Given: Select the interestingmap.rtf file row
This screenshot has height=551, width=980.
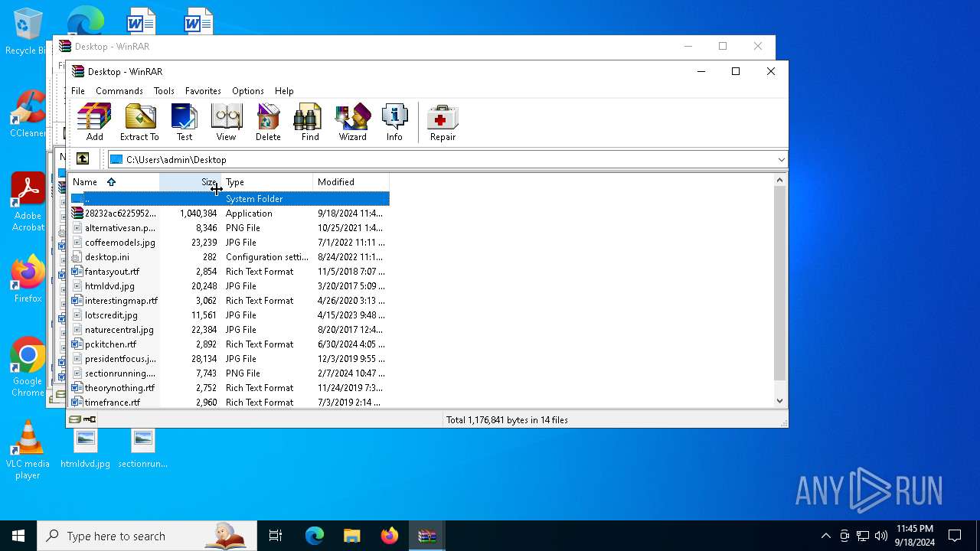Looking at the screenshot, I should point(230,301).
